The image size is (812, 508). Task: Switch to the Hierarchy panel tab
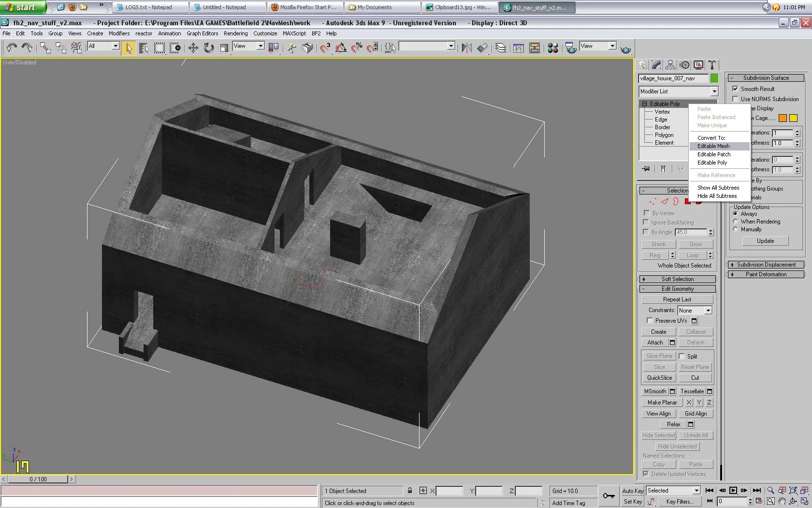click(x=670, y=65)
